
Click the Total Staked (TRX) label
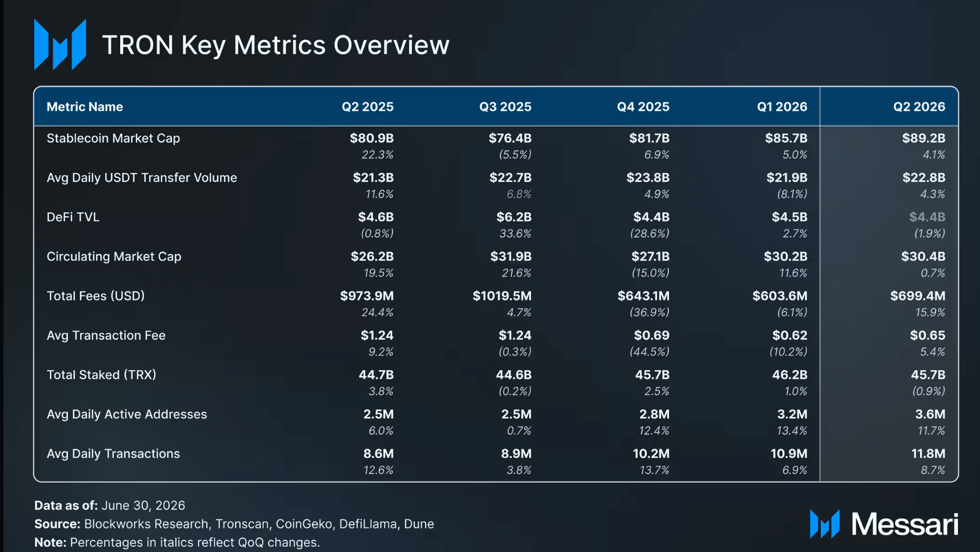pos(102,375)
